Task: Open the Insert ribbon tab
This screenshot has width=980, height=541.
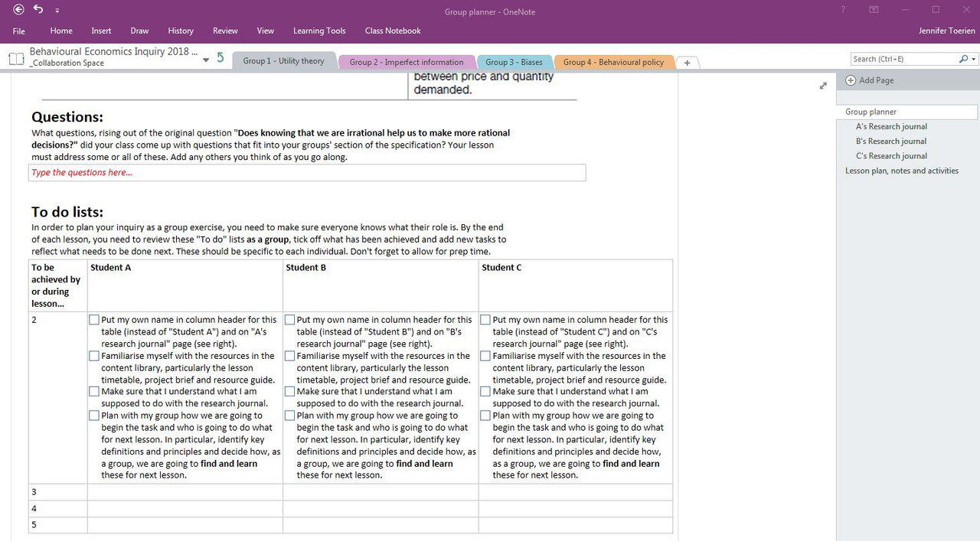Action: point(101,31)
